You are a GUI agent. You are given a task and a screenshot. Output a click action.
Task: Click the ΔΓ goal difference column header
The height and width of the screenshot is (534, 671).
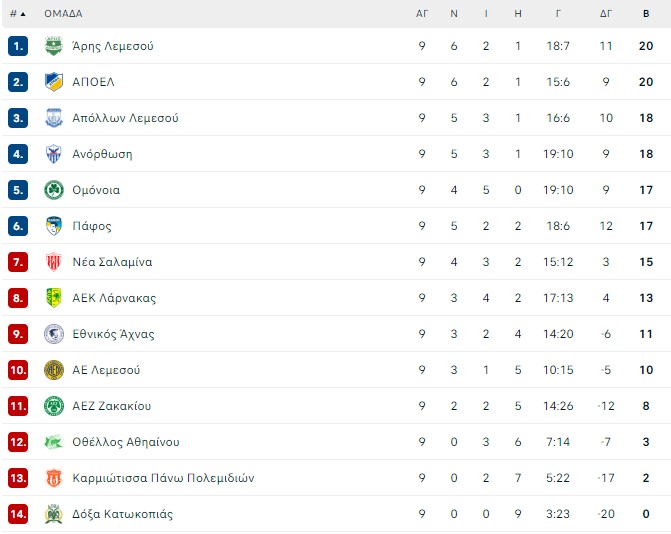click(606, 14)
